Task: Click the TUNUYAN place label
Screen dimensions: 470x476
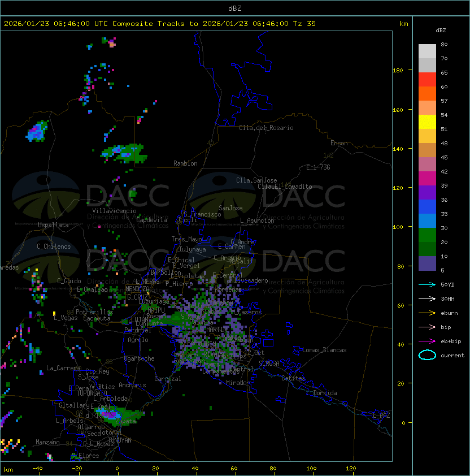Action: (120, 440)
